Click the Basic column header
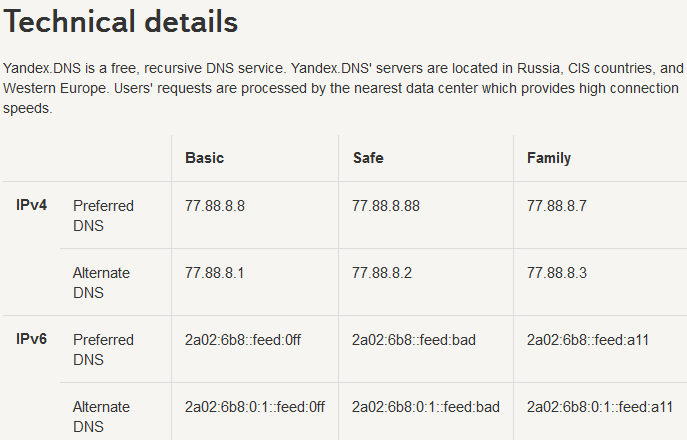The height and width of the screenshot is (440, 687). point(204,158)
